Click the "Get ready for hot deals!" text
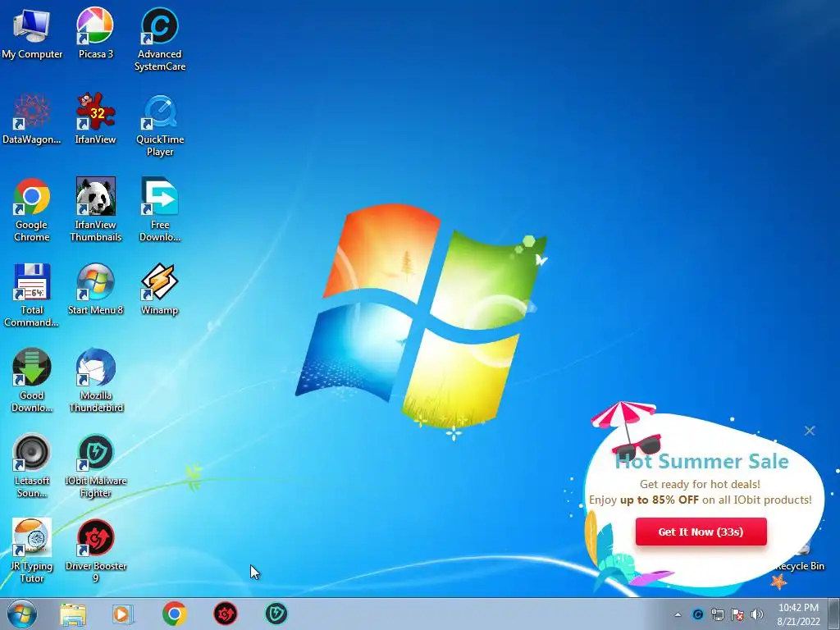Image resolution: width=840 pixels, height=630 pixels. point(700,484)
